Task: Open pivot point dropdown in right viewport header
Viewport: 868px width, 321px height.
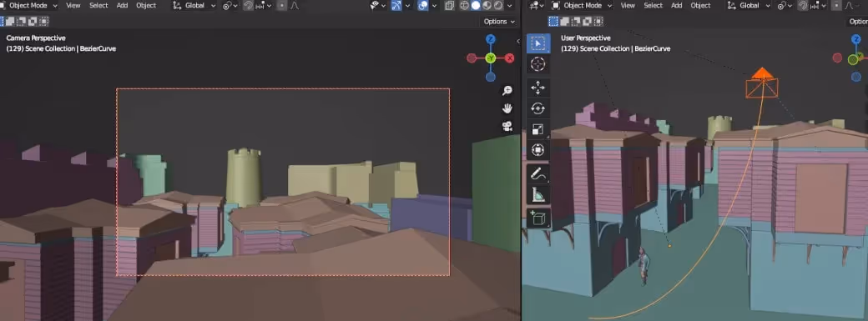Action: click(784, 6)
